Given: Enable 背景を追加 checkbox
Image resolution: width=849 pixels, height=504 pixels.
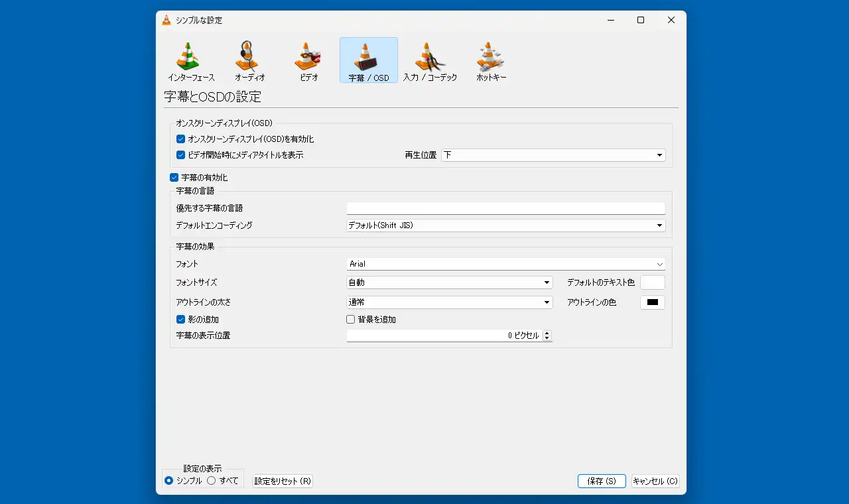Looking at the screenshot, I should 351,320.
